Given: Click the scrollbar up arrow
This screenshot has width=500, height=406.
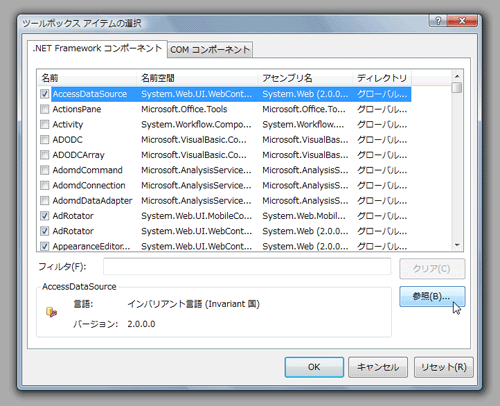Looking at the screenshot, I should pos(457,76).
